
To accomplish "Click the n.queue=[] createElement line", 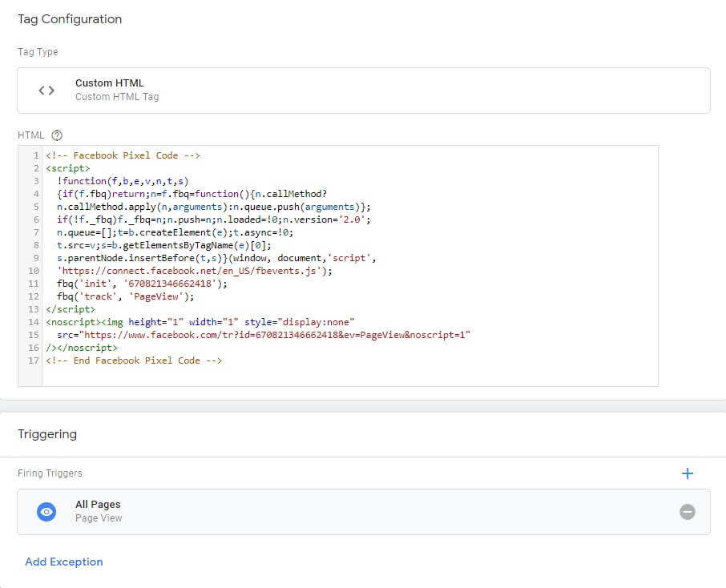I will [x=175, y=232].
